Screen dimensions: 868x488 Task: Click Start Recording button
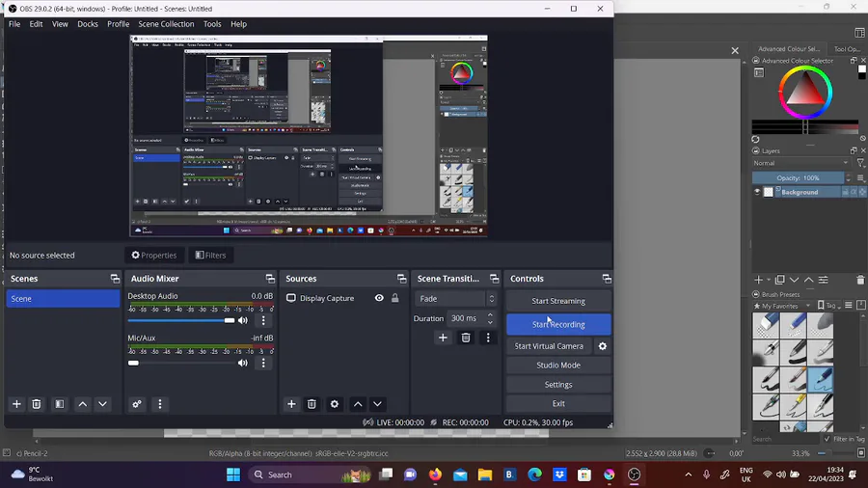point(558,325)
